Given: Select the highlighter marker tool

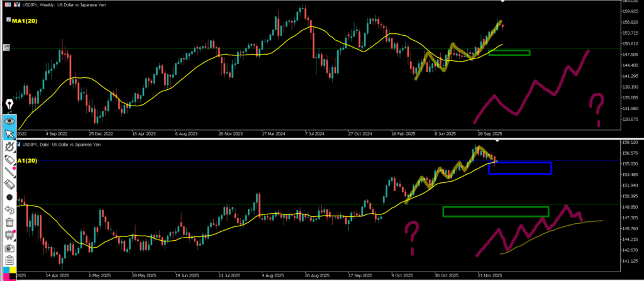Looking at the screenshot, I should (9, 160).
